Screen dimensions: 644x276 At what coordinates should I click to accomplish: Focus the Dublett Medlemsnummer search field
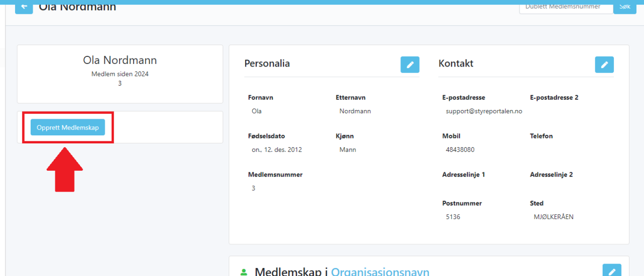[x=566, y=7]
